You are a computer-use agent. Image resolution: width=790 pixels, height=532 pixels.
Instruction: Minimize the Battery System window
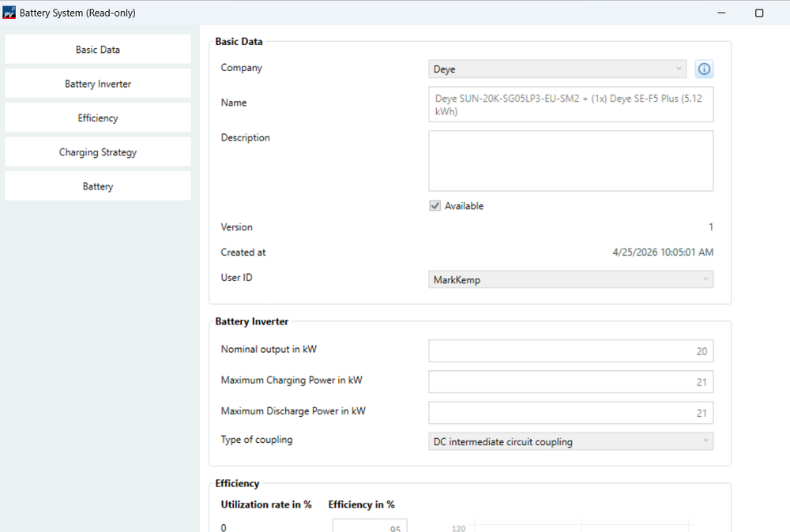pos(721,13)
